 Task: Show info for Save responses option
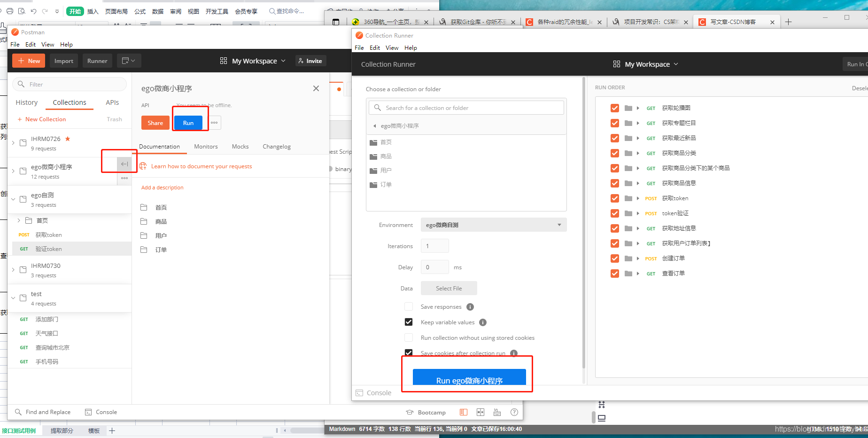(470, 307)
